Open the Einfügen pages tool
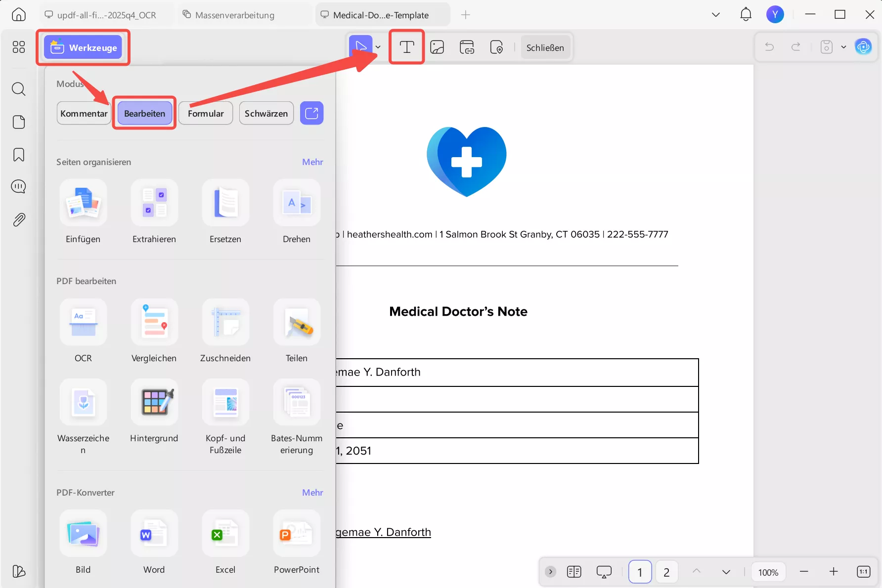 (x=83, y=211)
